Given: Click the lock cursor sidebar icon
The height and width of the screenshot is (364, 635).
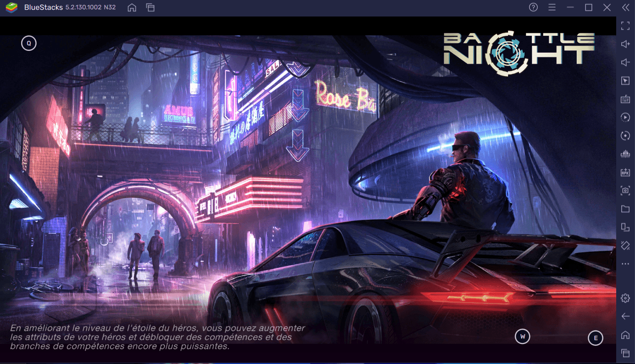Looking at the screenshot, I should 625,81.
